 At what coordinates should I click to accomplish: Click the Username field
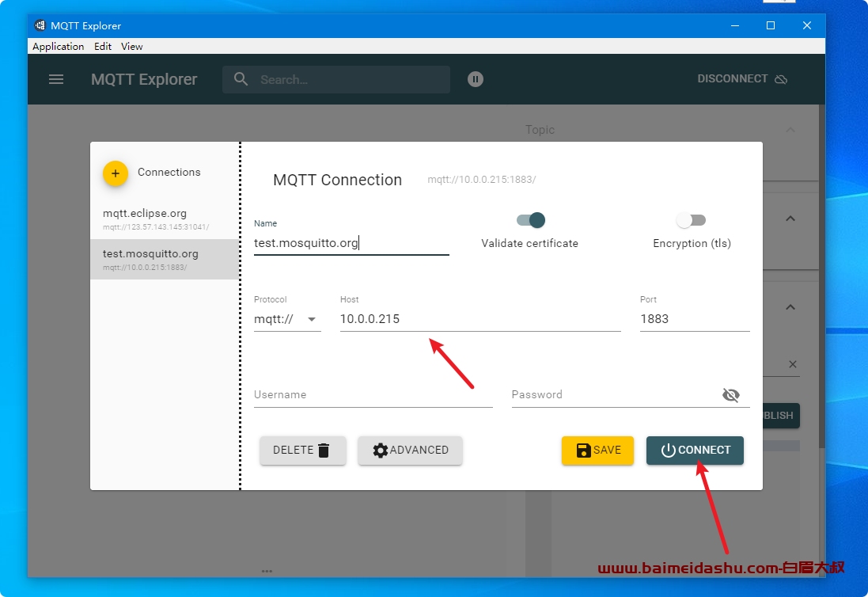(373, 395)
